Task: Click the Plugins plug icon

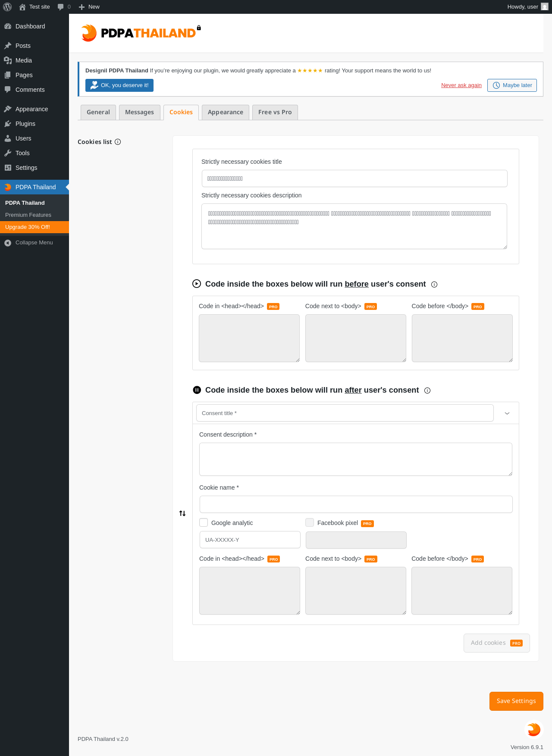Action: click(x=8, y=124)
